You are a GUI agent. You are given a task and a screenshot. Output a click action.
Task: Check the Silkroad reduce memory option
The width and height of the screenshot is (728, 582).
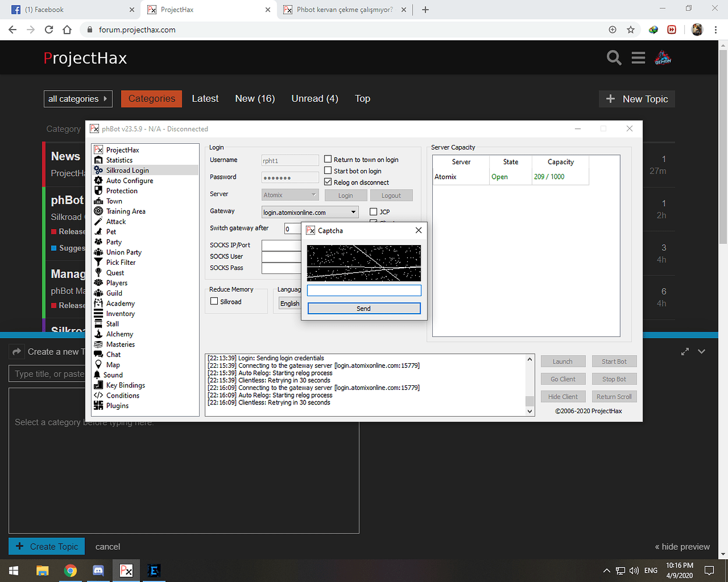(214, 300)
